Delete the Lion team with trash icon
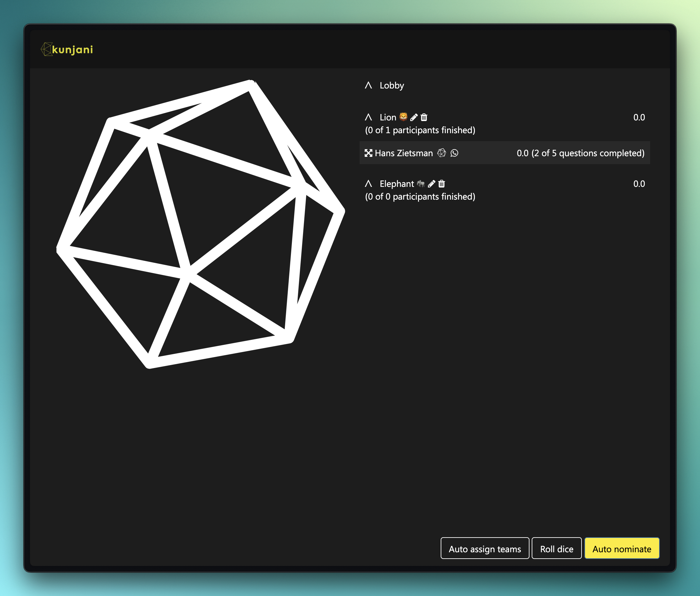Viewport: 700px width, 596px height. point(424,117)
